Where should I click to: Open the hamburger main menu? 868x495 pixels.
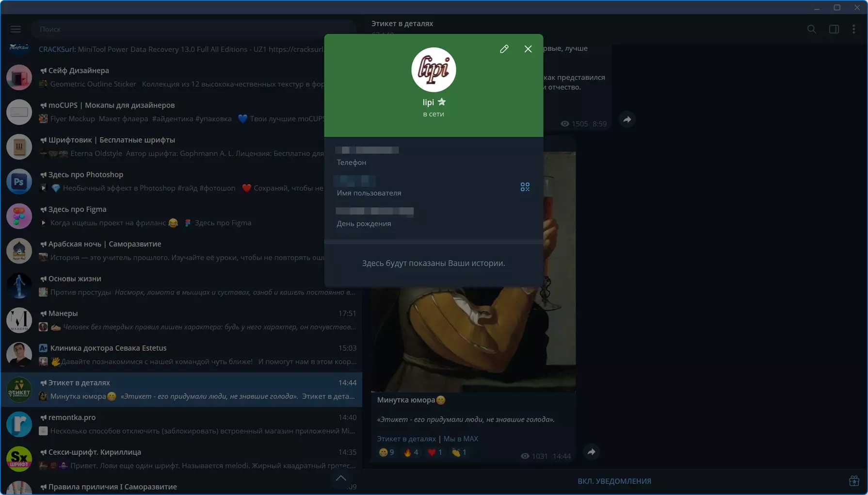coord(16,29)
